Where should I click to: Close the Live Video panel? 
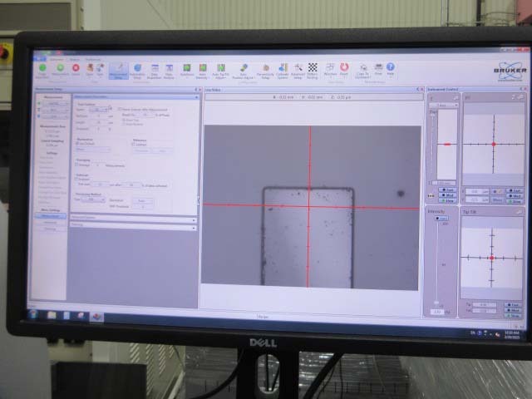pos(422,89)
